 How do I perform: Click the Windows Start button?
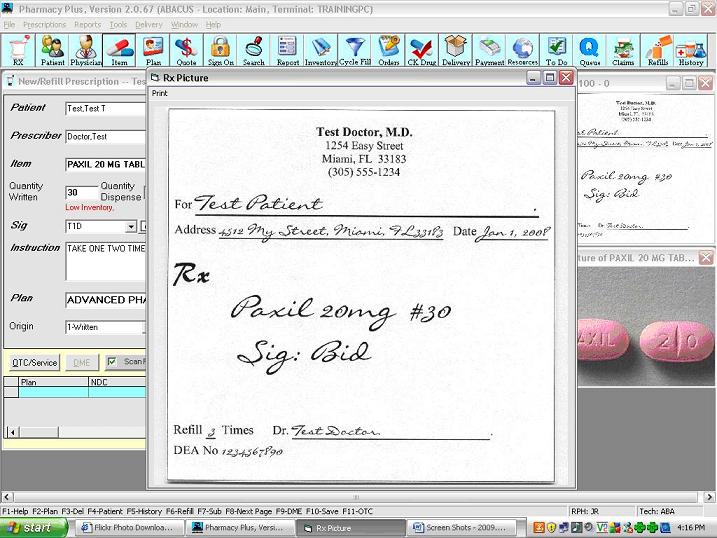[x=35, y=527]
